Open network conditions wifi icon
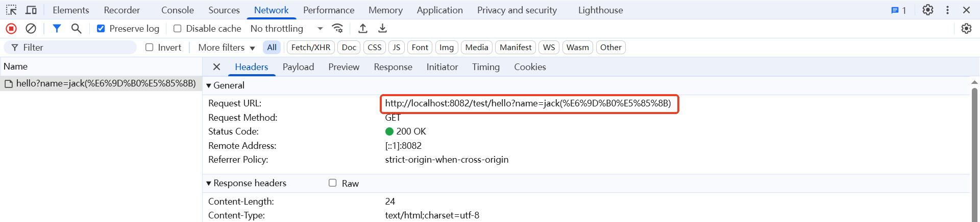 337,29
